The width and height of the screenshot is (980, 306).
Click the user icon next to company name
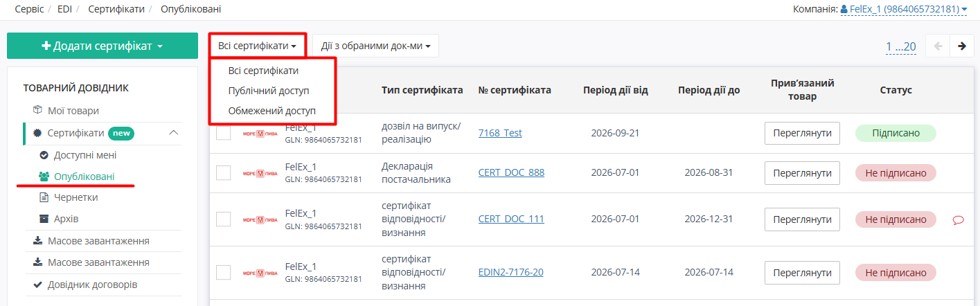click(x=844, y=9)
